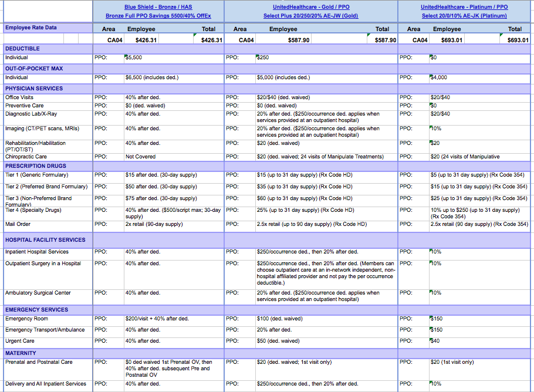Select the Preventive Care row label

(x=48, y=106)
